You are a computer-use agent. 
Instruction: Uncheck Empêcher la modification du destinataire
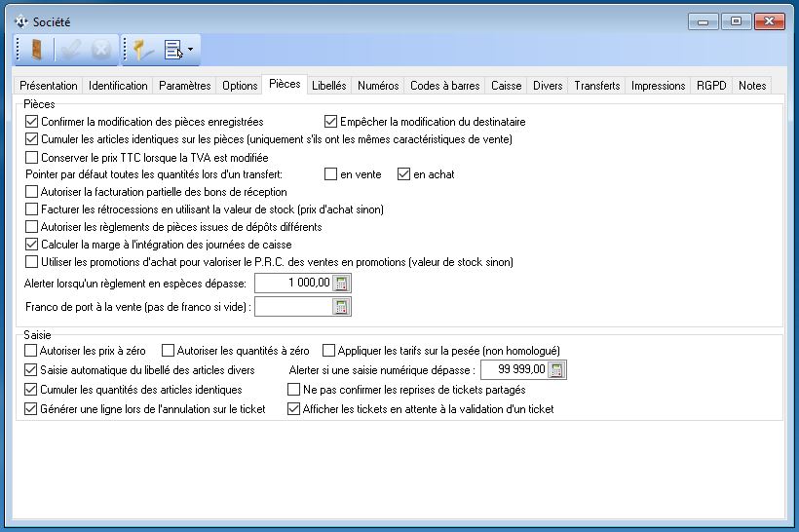click(x=330, y=122)
